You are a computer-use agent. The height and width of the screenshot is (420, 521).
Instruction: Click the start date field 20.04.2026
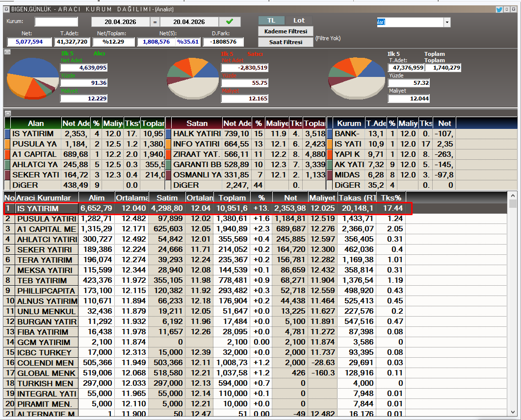(x=120, y=22)
